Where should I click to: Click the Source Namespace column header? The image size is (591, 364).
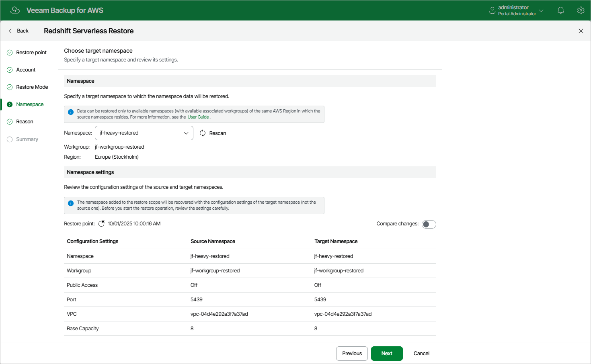tap(213, 241)
